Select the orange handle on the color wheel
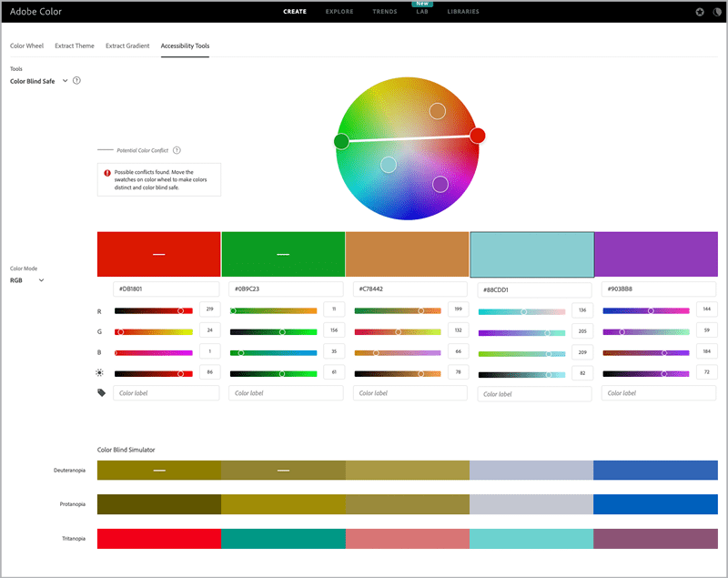Viewport: 728px width, 578px height. [x=438, y=111]
